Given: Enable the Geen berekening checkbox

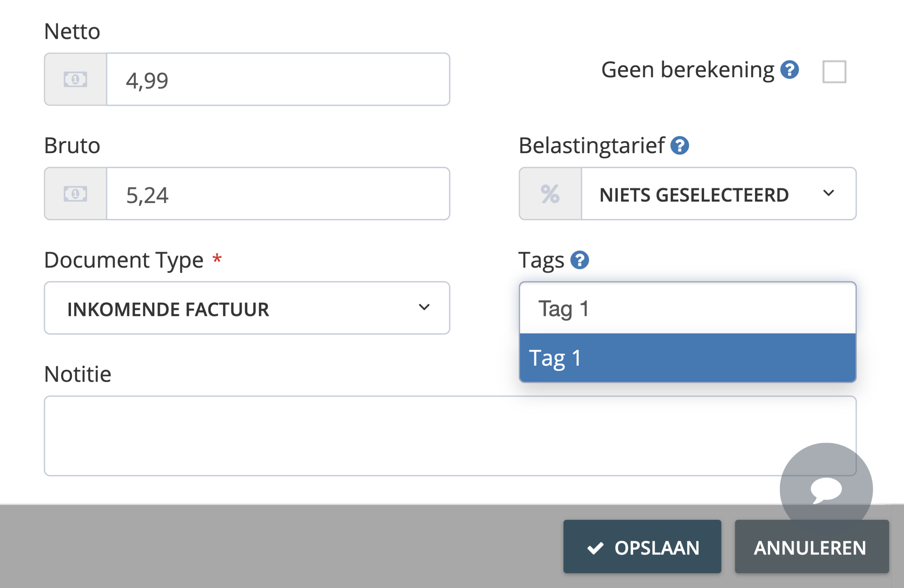Looking at the screenshot, I should click(x=834, y=71).
